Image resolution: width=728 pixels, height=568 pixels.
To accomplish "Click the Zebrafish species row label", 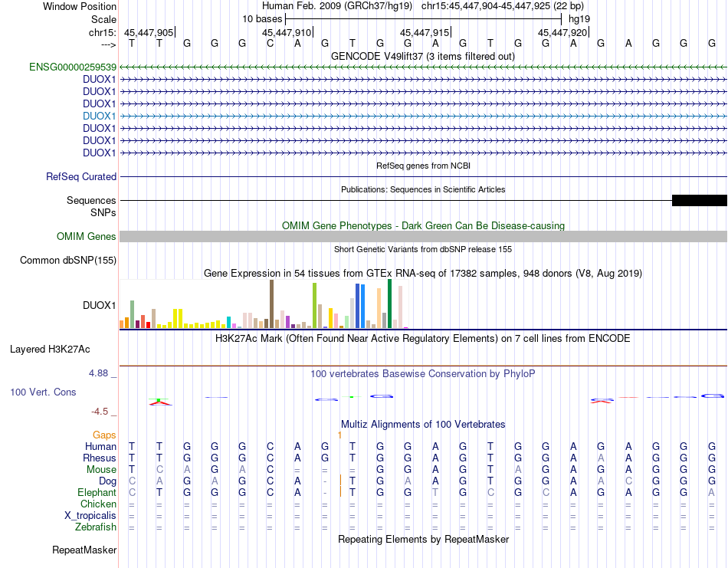I will coord(96,527).
